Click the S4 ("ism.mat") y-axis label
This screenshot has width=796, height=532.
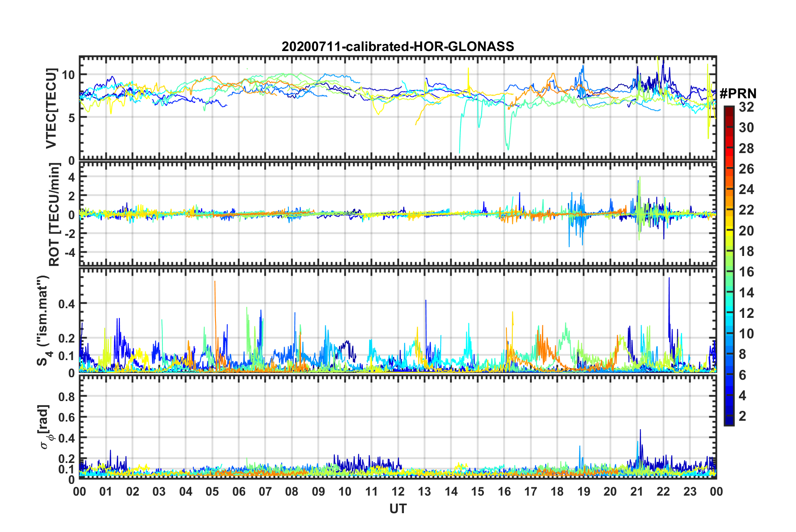click(x=44, y=321)
